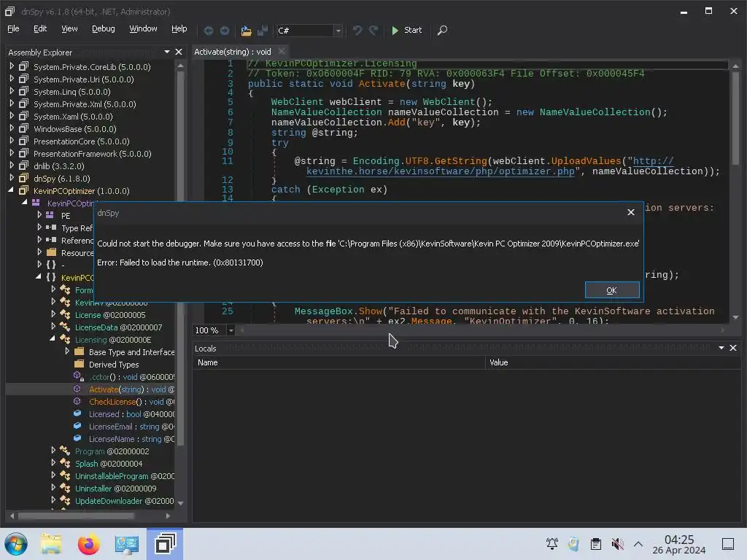747x560 pixels.
Task: Open the C# language dropdown
Action: click(x=338, y=31)
